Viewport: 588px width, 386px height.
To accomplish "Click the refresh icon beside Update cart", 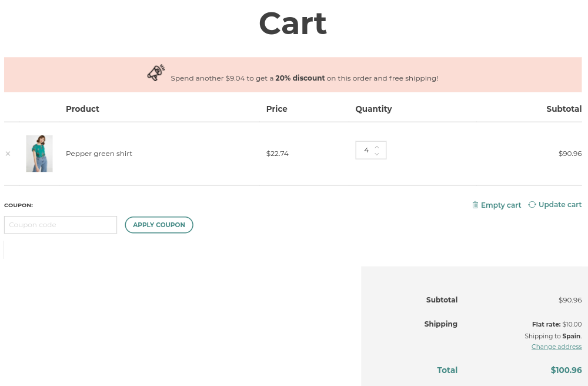I will [x=532, y=204].
